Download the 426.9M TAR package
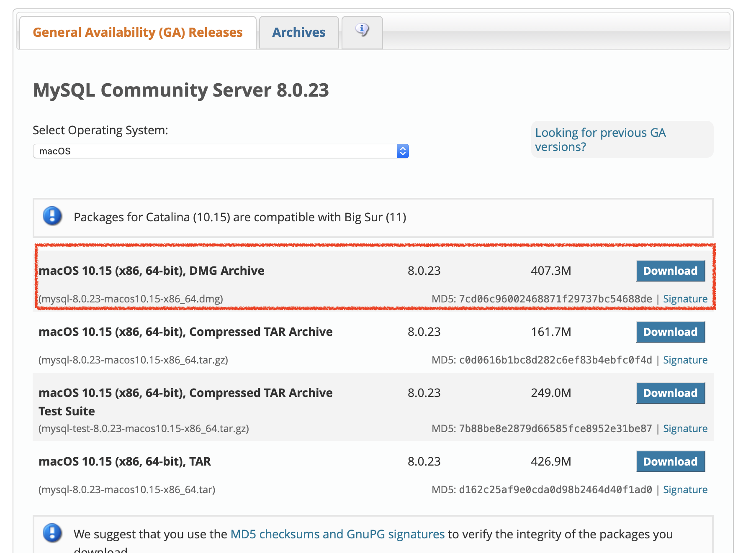The height and width of the screenshot is (553, 756). coord(670,462)
